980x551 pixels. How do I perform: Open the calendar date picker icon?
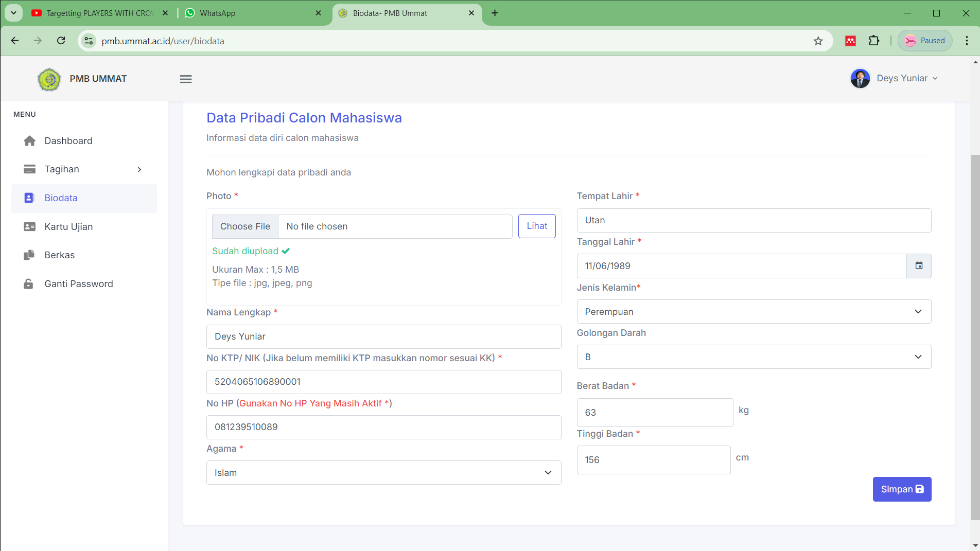[919, 266]
